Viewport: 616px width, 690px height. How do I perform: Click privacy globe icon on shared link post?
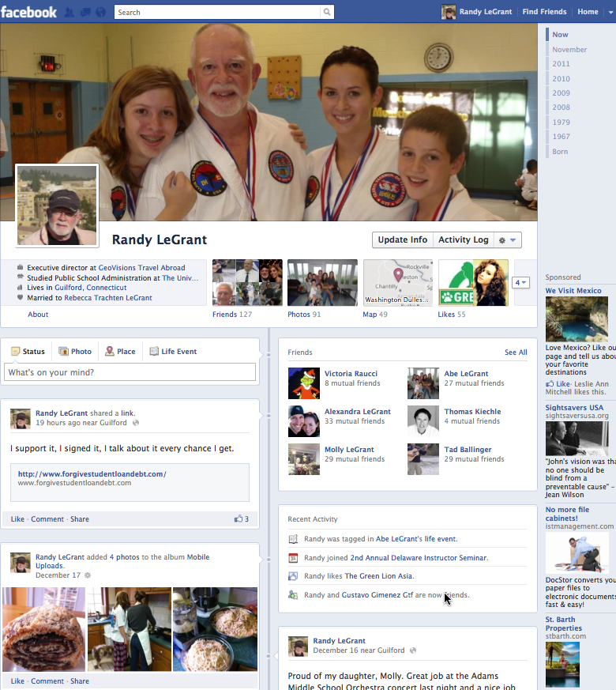(136, 423)
